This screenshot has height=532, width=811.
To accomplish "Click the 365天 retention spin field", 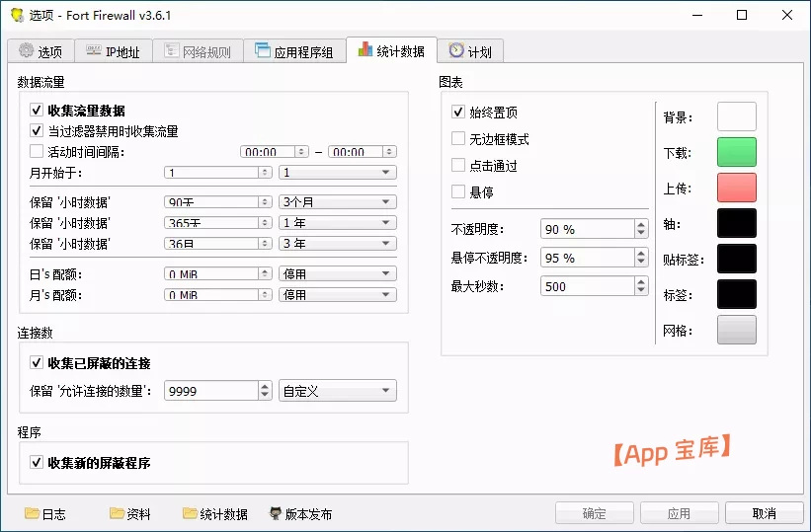I will 217,222.
